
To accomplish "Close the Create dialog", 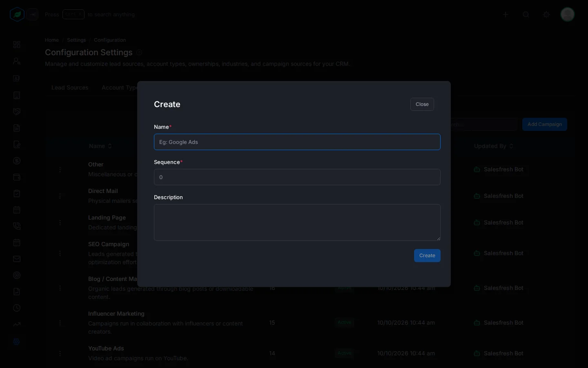I will (422, 104).
